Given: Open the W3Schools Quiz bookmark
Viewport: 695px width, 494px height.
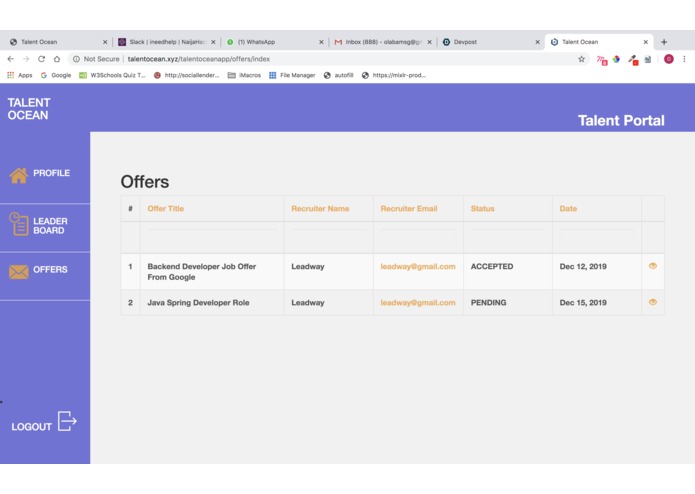Looking at the screenshot, I should [x=112, y=75].
